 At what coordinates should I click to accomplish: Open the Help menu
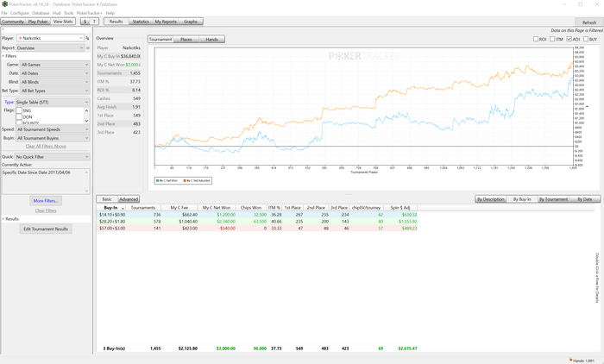pyautogui.click(x=110, y=13)
